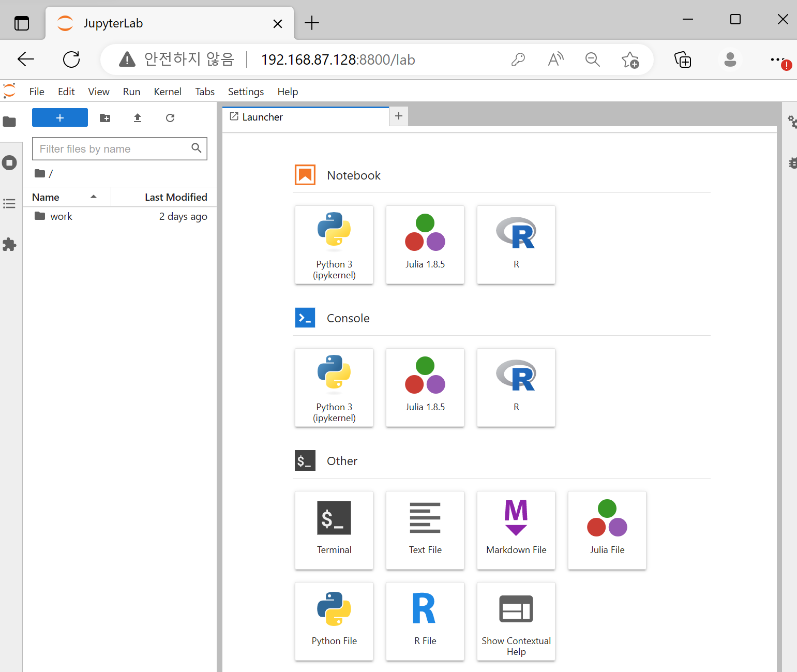The height and width of the screenshot is (672, 797).
Task: Show Contextual Help from the launcher
Action: pyautogui.click(x=516, y=621)
